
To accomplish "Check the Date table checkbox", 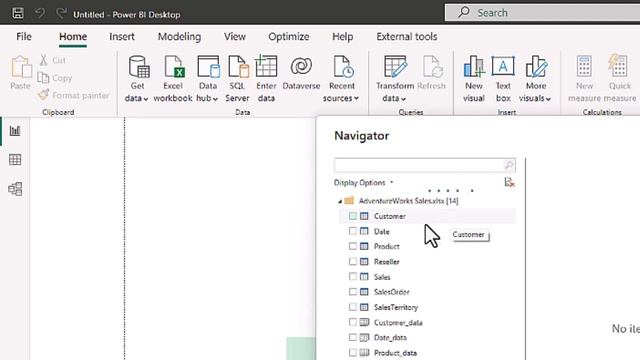I will tap(353, 231).
